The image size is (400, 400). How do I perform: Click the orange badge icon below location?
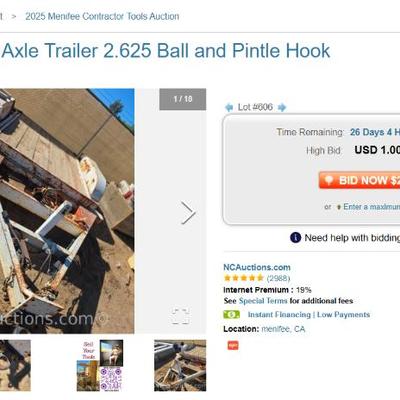(233, 345)
